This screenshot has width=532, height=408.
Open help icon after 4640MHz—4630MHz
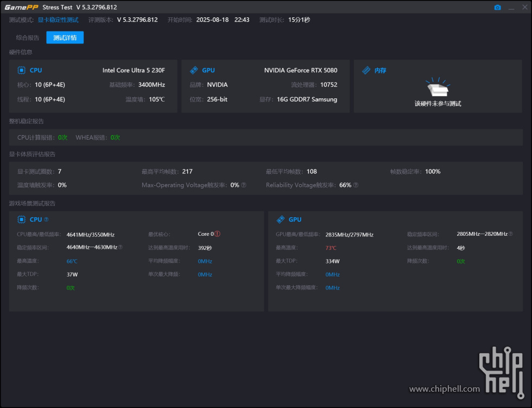click(121, 247)
